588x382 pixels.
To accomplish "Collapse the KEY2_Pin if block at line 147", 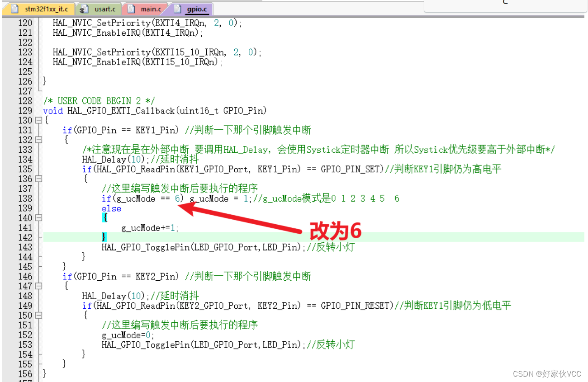I will (38, 286).
